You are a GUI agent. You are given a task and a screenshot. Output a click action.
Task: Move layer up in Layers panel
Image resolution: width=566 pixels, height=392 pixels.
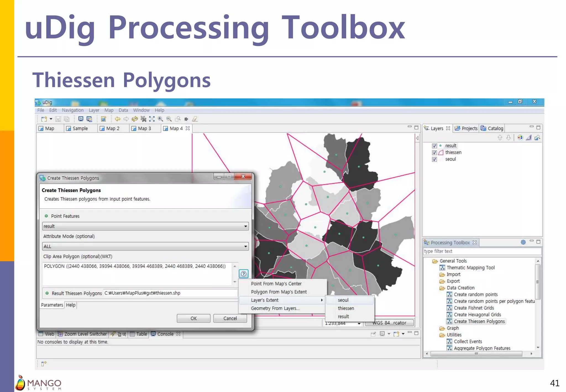pos(500,138)
